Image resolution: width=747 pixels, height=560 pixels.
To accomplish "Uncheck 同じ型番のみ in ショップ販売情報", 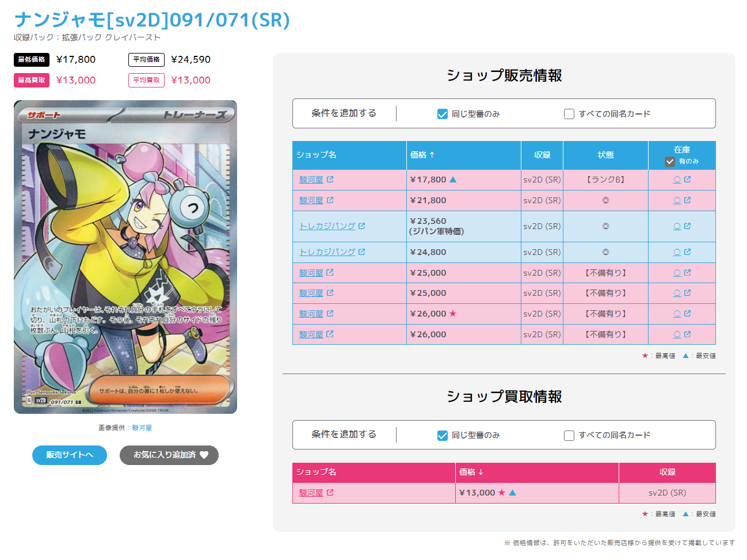I will click(x=443, y=114).
